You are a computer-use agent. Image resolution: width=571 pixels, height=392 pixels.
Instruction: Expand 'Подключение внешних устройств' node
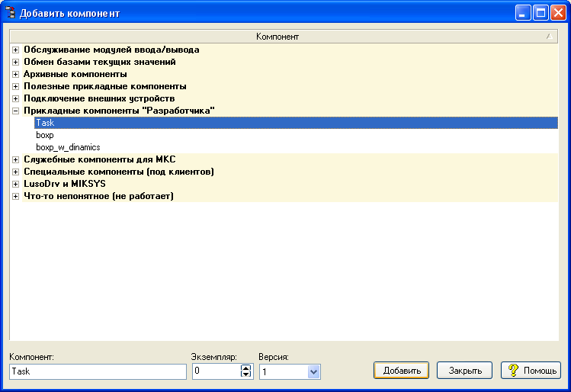[x=16, y=98]
